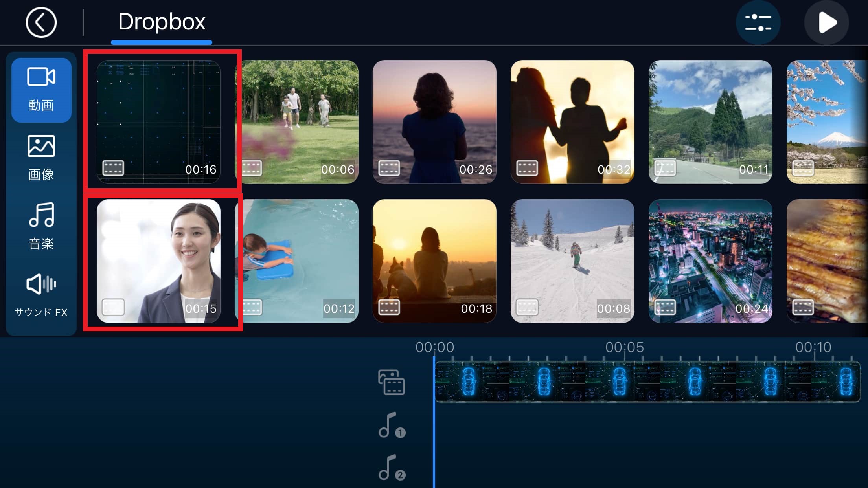This screenshot has width=868, height=488.
Task: Pick the sunset with dog clip 00:18
Action: (x=434, y=261)
